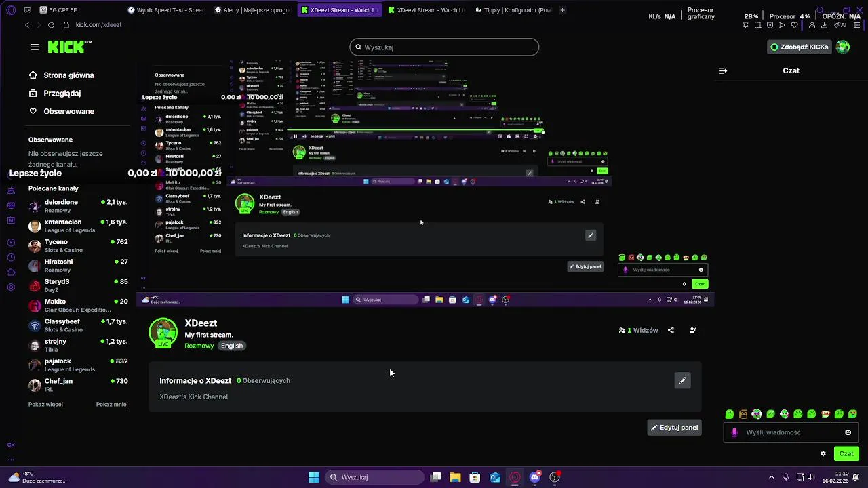Focus the Wyślij wiadomość chat input

(791, 432)
